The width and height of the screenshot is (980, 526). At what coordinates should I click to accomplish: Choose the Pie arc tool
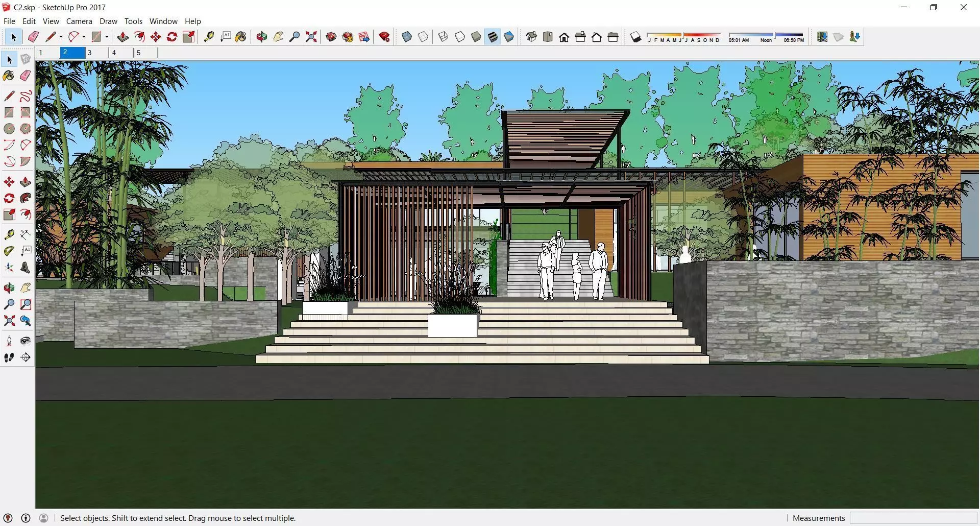tap(26, 161)
